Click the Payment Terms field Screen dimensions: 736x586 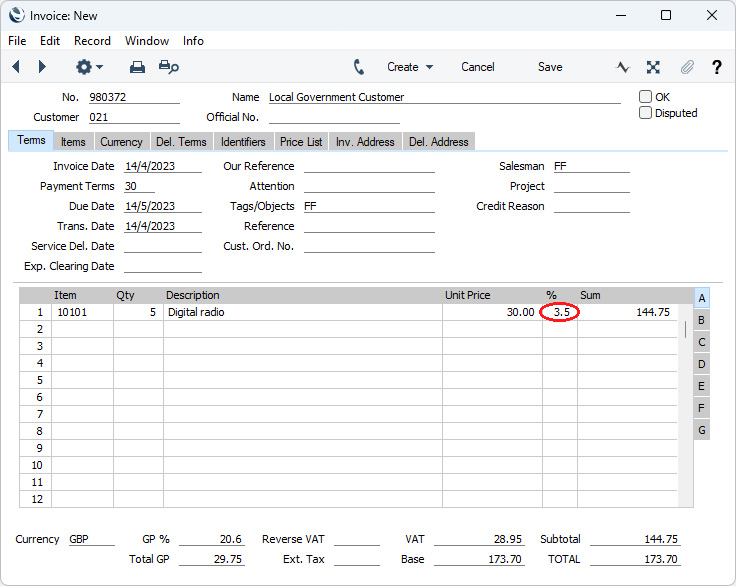click(x=139, y=186)
